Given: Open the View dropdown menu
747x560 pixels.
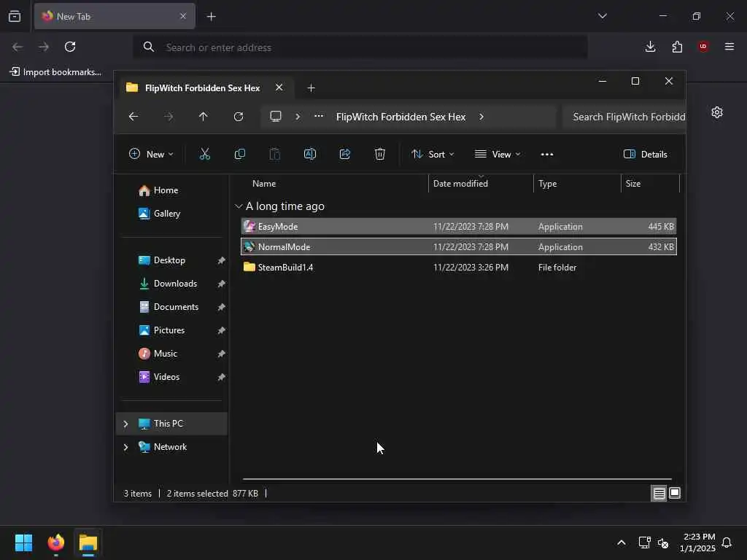Looking at the screenshot, I should click(x=498, y=155).
